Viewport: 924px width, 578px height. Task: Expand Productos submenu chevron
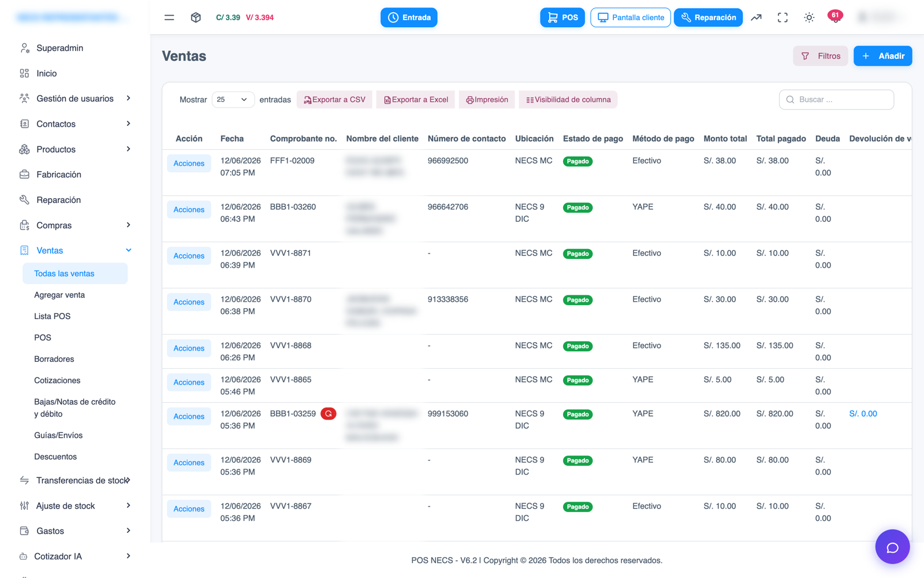(128, 149)
